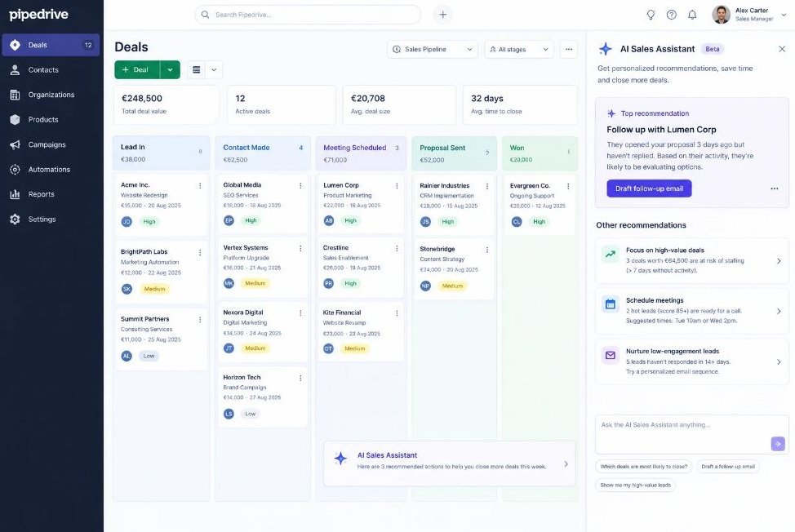
Task: Click the Ask the AI Sales Assistant input
Action: [x=692, y=435]
